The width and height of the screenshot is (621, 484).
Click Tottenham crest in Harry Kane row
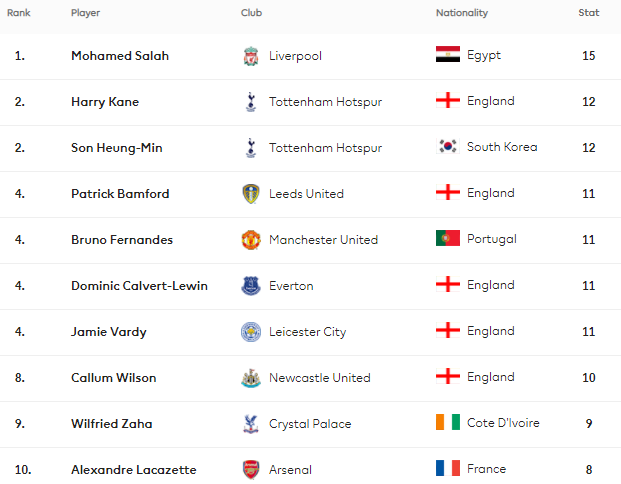tap(250, 102)
